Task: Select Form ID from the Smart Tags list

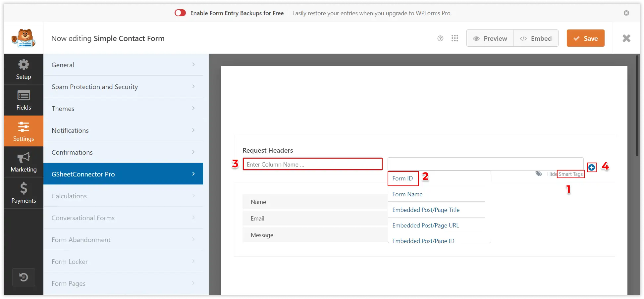Action: click(402, 178)
